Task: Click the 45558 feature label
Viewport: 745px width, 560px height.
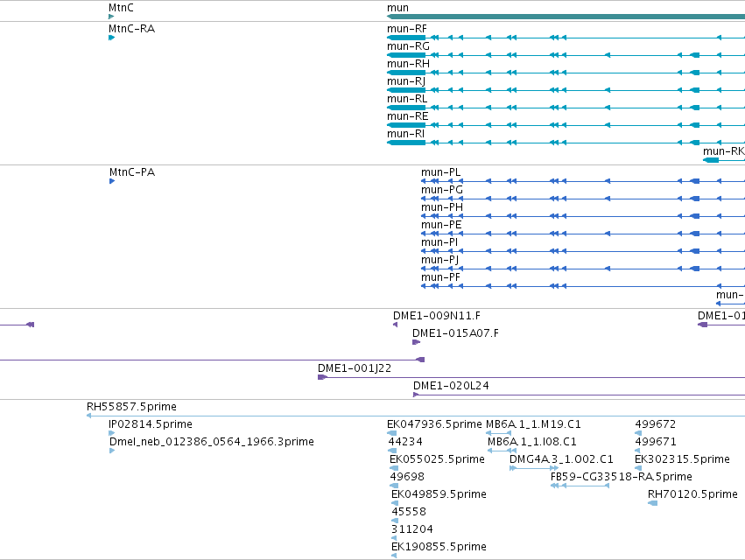Action: click(409, 512)
